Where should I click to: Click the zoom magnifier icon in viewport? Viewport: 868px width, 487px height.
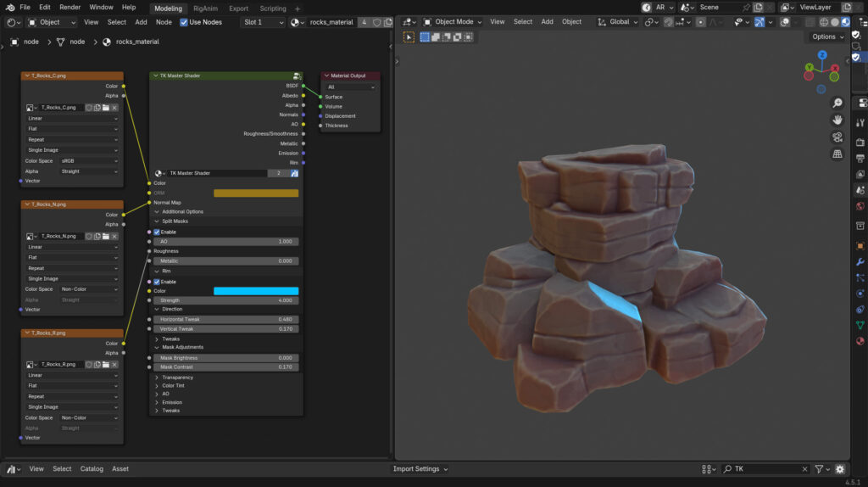click(837, 103)
